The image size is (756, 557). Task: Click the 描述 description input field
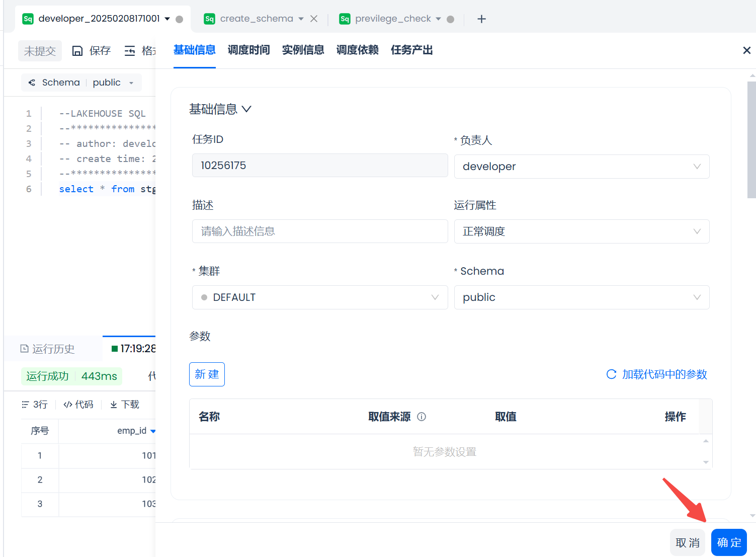click(320, 231)
